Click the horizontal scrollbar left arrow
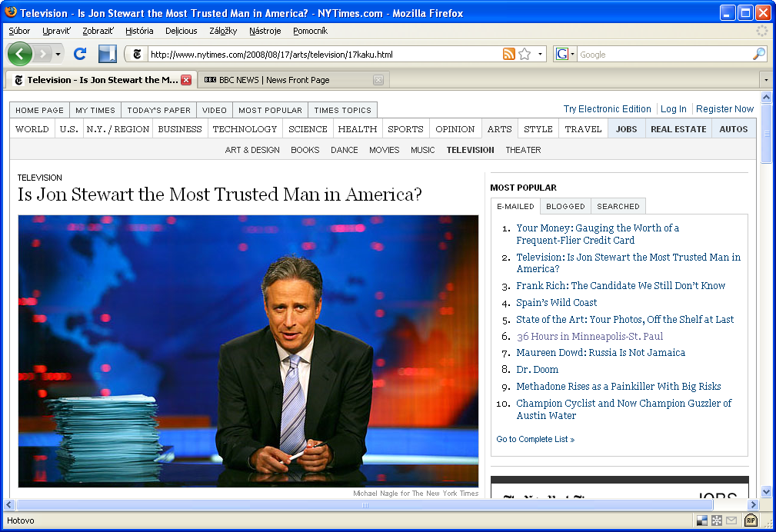 pos(8,505)
